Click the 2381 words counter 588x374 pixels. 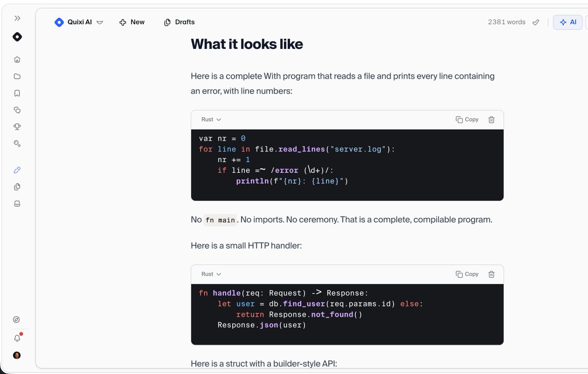[507, 22]
